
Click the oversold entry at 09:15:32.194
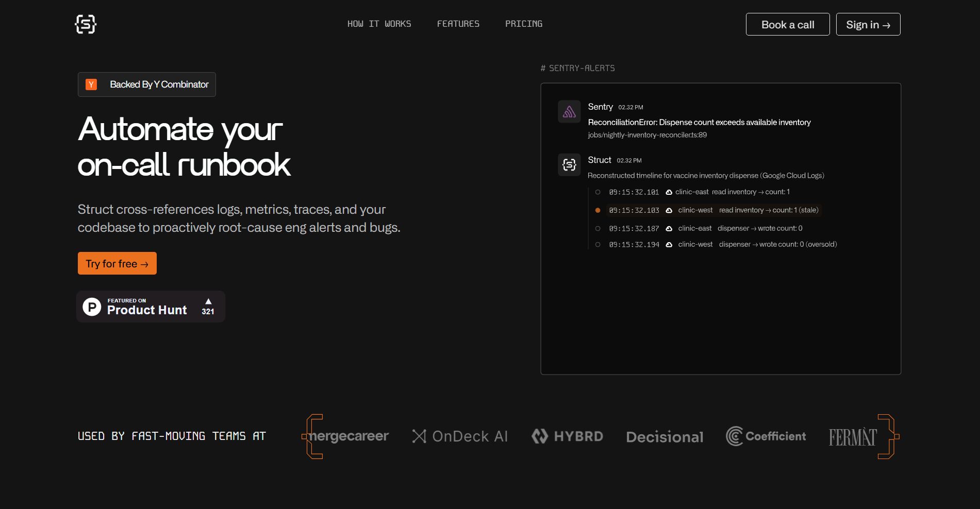(716, 244)
